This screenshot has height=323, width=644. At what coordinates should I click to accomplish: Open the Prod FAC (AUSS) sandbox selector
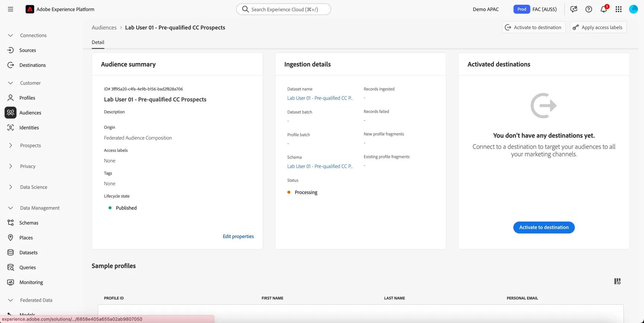535,9
